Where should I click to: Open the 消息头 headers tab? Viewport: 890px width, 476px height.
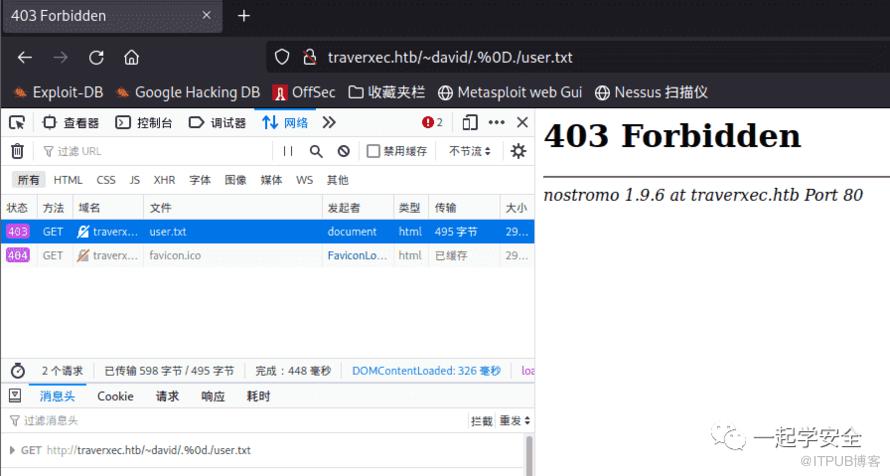57,397
